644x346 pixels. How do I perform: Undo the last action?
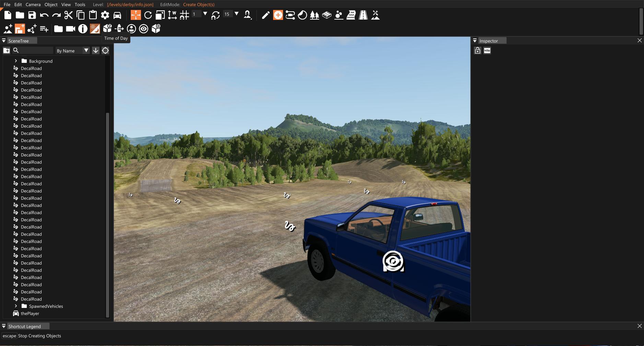coord(44,15)
